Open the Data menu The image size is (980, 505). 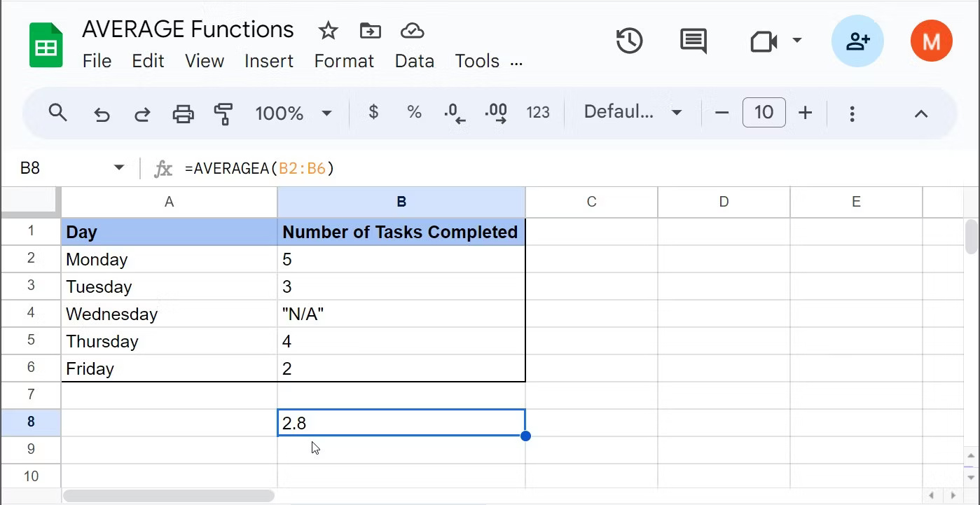pyautogui.click(x=415, y=62)
